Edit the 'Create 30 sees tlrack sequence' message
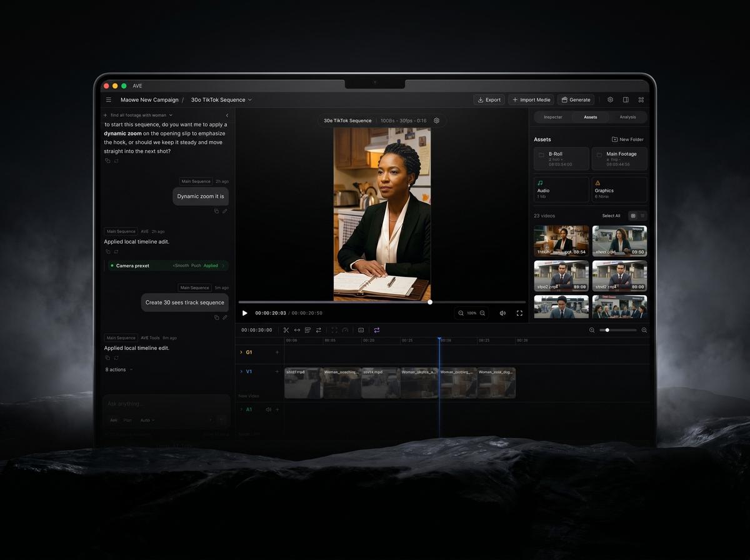Viewport: 750px width, 560px height. point(225,317)
